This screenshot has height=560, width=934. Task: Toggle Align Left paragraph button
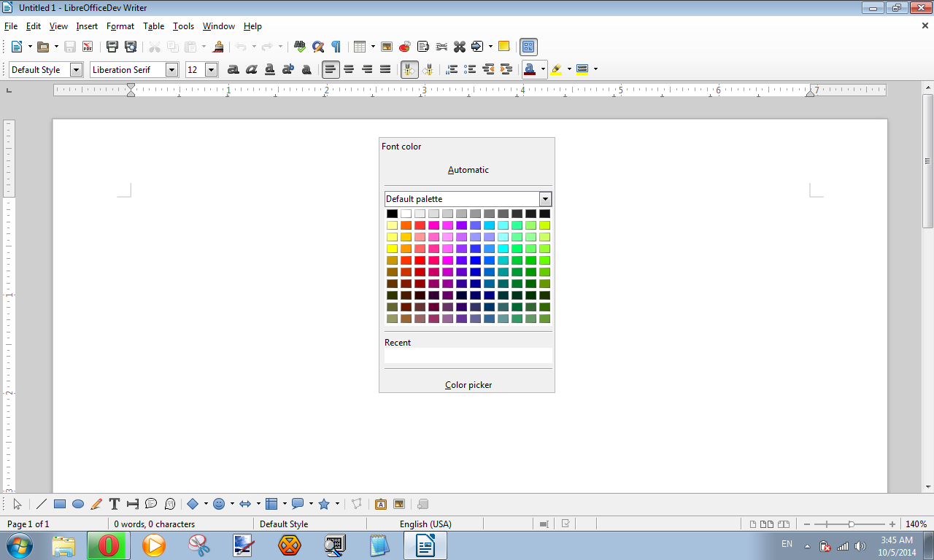coord(331,69)
